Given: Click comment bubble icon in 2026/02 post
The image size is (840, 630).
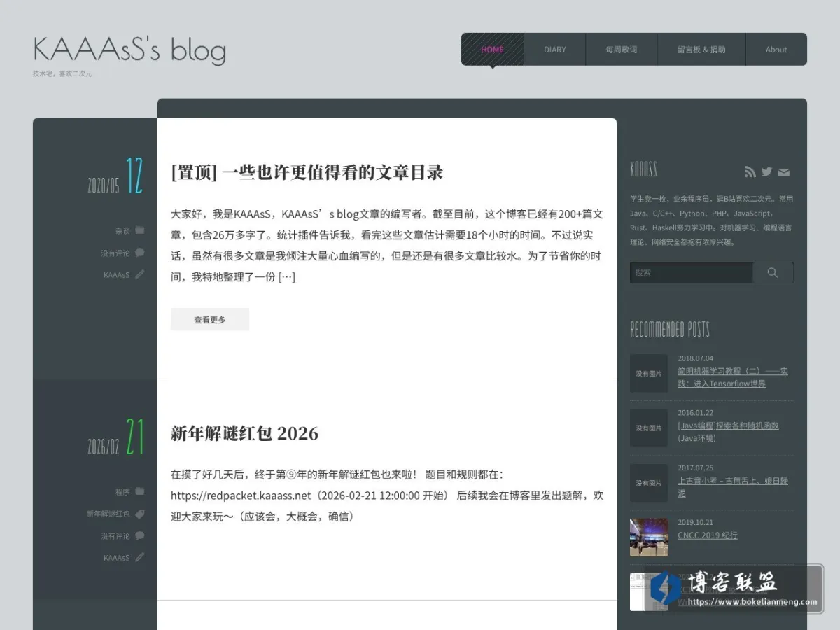Looking at the screenshot, I should click(x=140, y=535).
